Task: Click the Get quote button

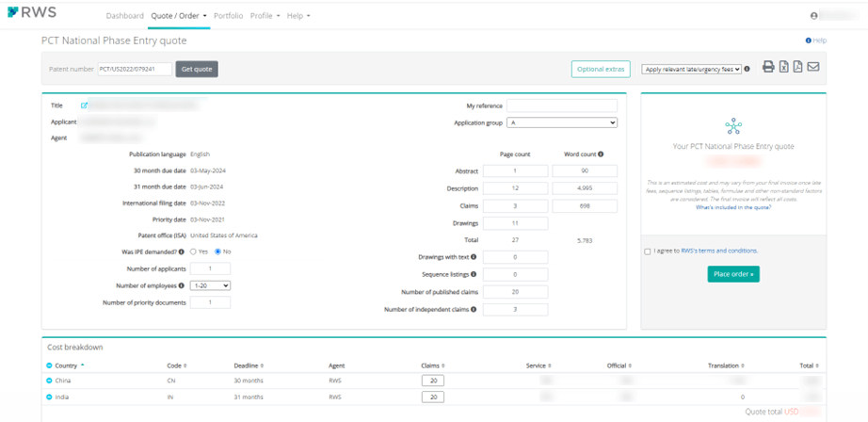Action: (x=197, y=69)
